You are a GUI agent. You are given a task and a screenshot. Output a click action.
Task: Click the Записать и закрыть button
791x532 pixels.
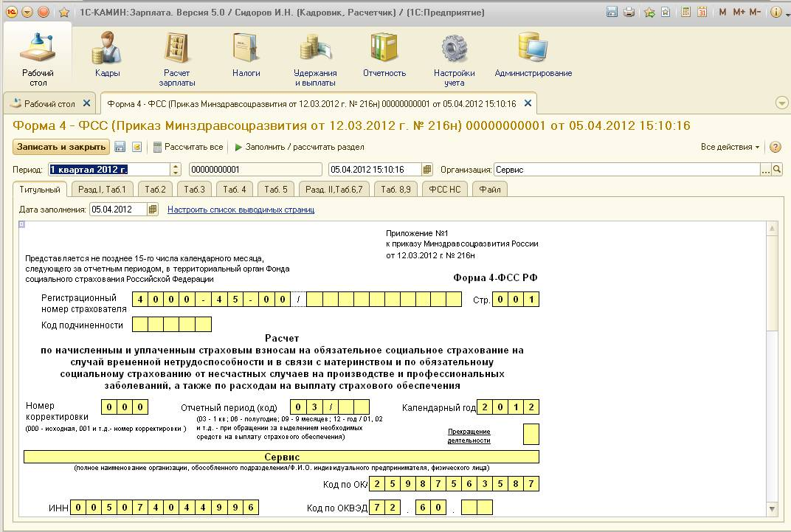pos(61,147)
